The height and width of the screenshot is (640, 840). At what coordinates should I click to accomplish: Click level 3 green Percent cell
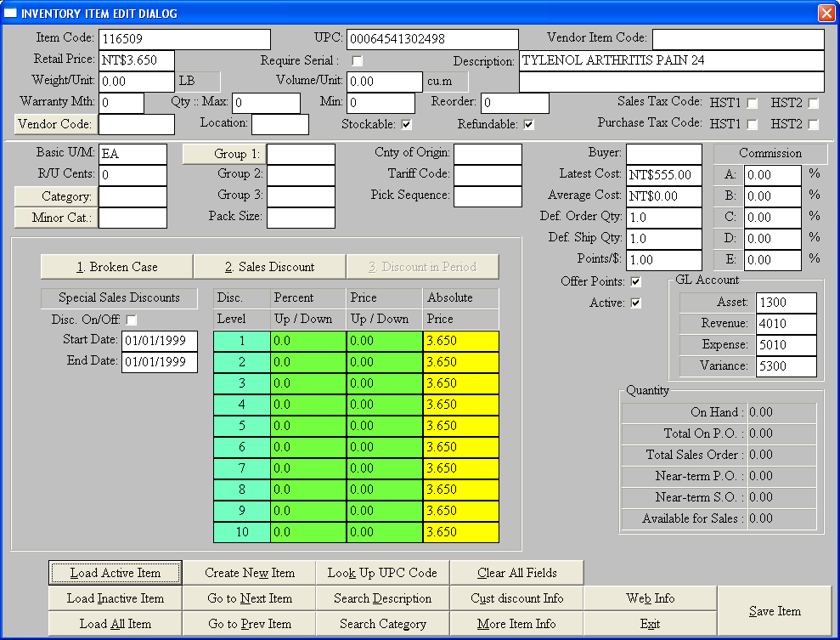coord(307,383)
